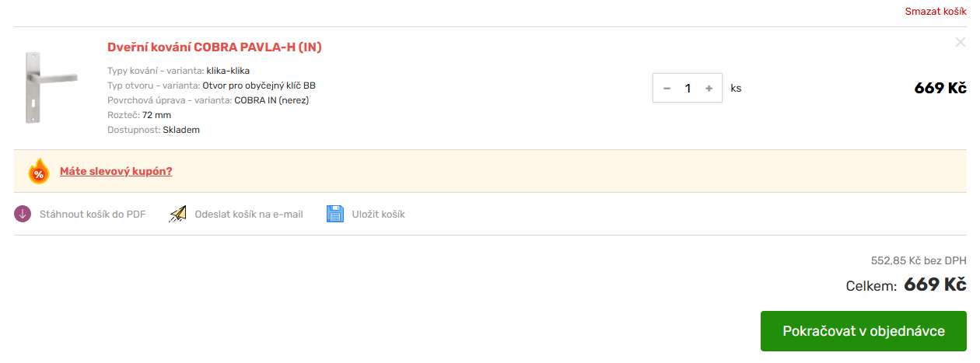
Task: Click the paper plane e-mail icon
Action: pos(178,214)
